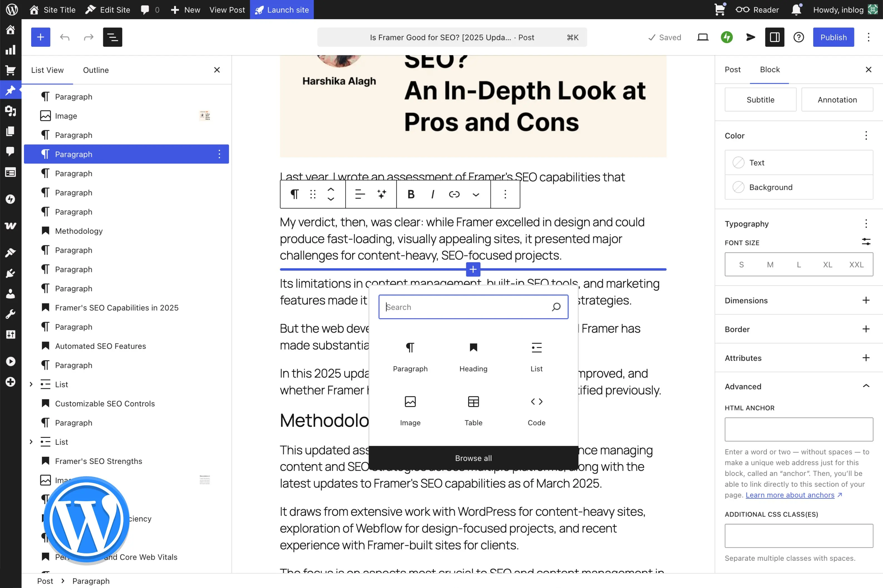Image resolution: width=883 pixels, height=588 pixels.
Task: Insert a Heading block from the inserter
Action: [473, 356]
